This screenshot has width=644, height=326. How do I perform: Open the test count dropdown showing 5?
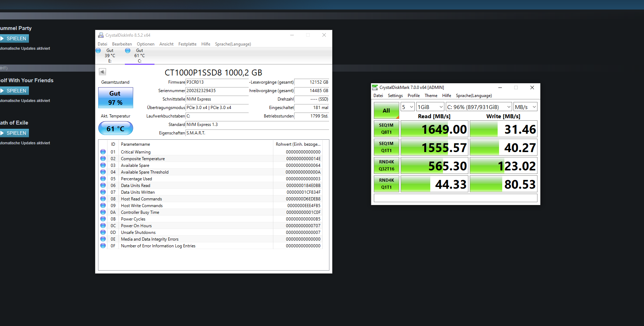(x=407, y=107)
